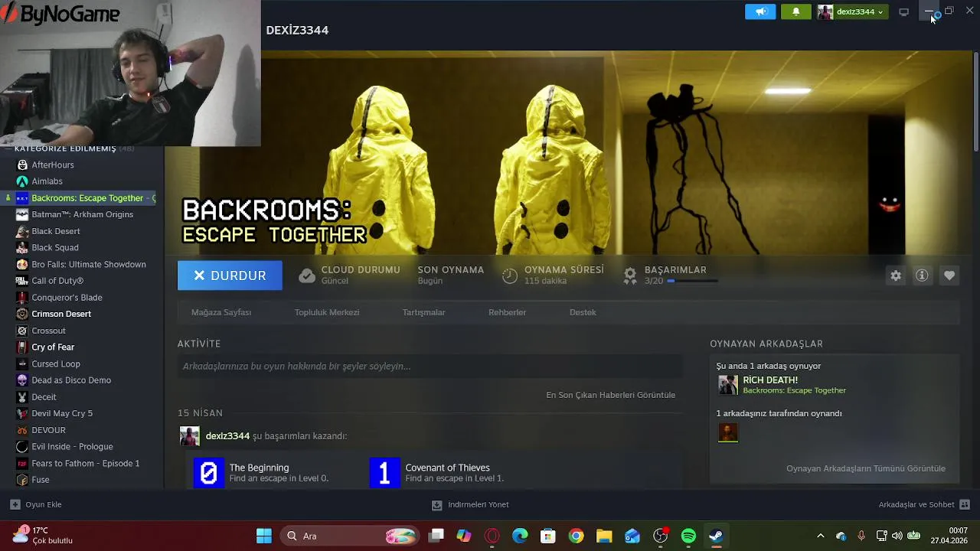Stop the game with DURDUR button
Viewport: 980px width, 551px height.
click(x=230, y=275)
